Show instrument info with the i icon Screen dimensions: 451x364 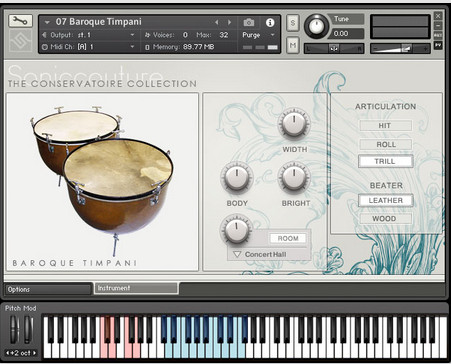click(270, 22)
